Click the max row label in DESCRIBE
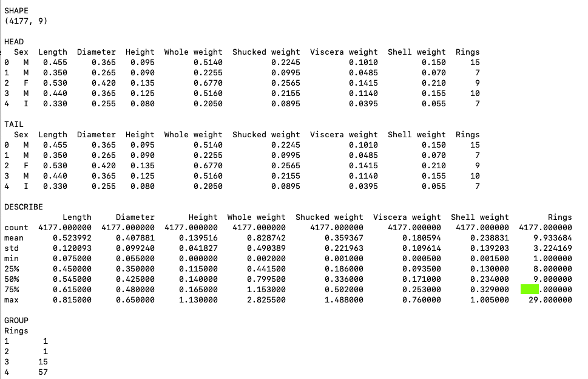This screenshot has height=379, width=588. (x=12, y=300)
